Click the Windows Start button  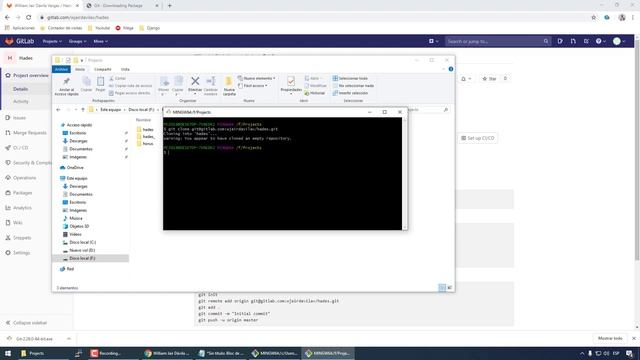pyautogui.click(x=8, y=353)
